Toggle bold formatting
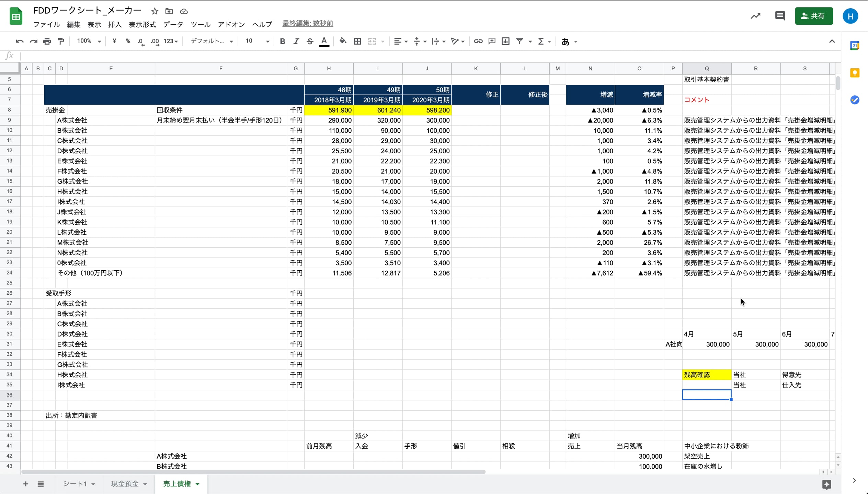 pos(282,42)
